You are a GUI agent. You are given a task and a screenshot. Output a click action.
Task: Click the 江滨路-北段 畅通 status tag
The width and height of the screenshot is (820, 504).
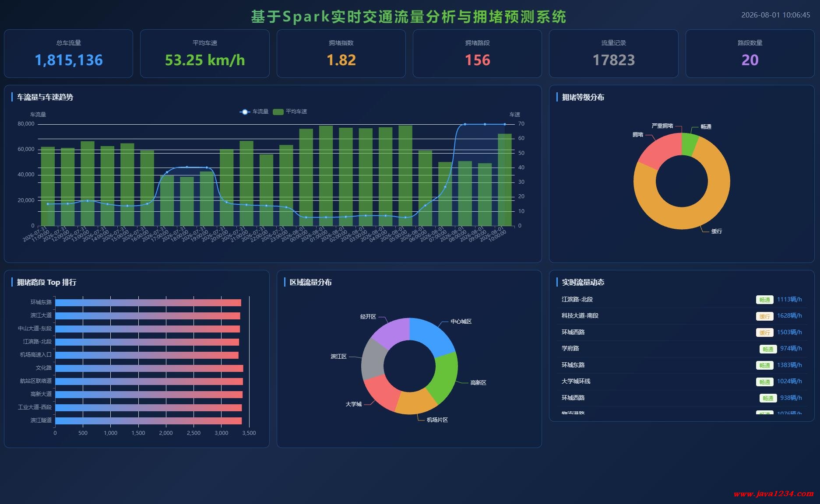[764, 300]
